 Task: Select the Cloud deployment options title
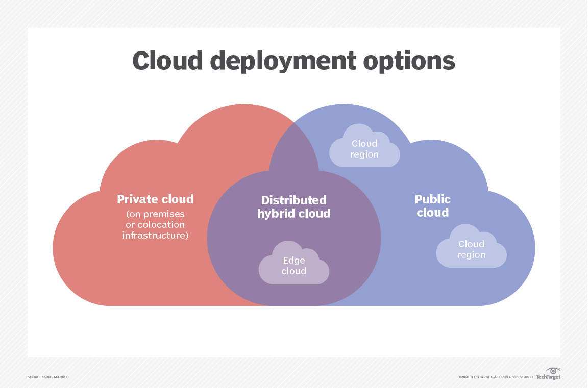293,61
